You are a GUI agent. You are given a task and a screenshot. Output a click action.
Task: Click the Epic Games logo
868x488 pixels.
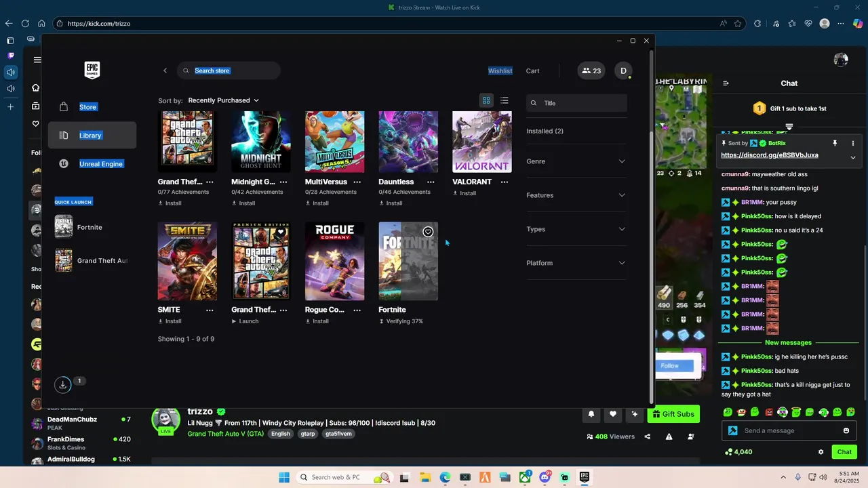(x=92, y=70)
